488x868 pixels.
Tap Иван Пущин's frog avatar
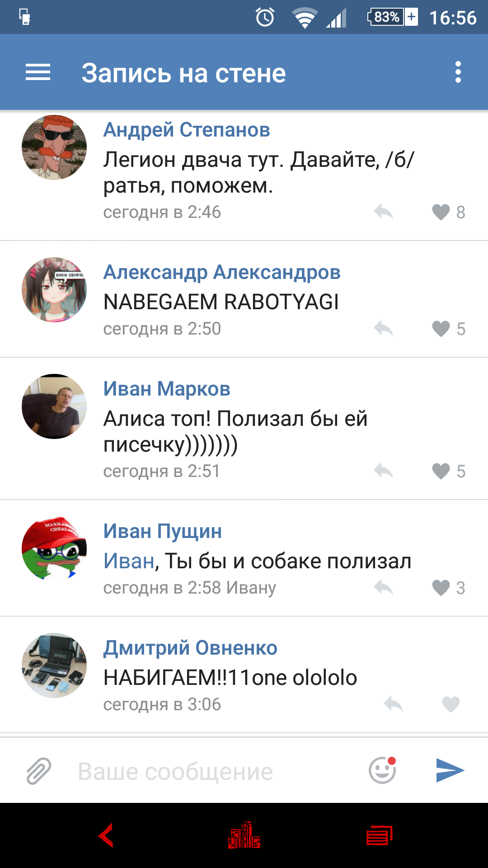pos(54,549)
